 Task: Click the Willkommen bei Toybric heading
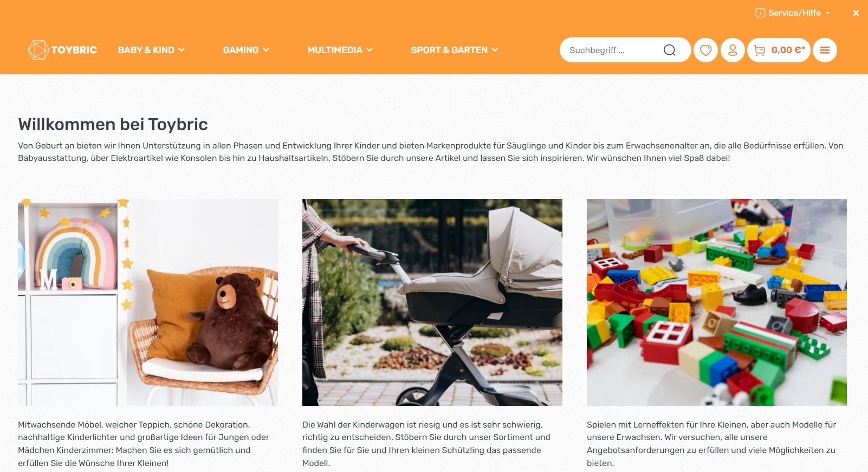(x=113, y=125)
